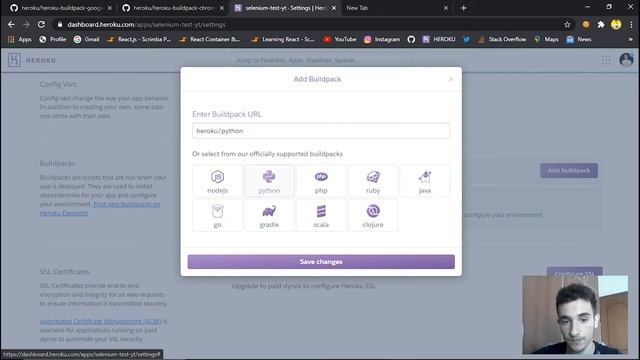Image resolution: width=640 pixels, height=360 pixels.
Task: Open the Heroku app grid menu
Action: [x=606, y=60]
